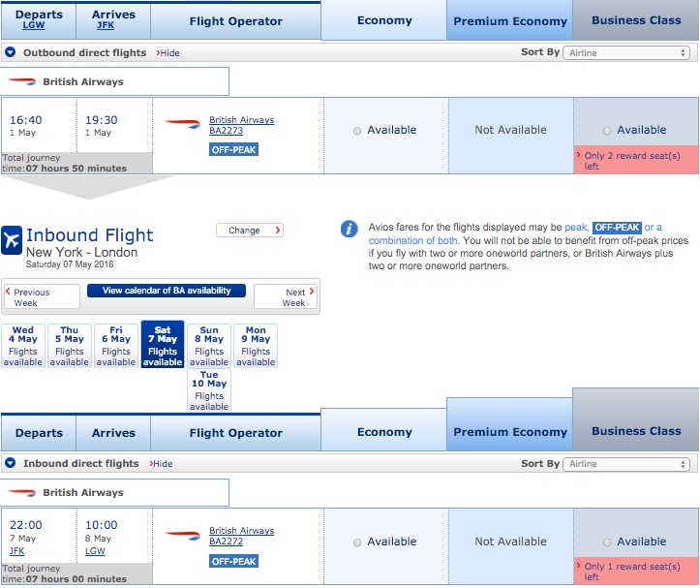The height and width of the screenshot is (588, 700).
Task: Open inbound Sort By Airline dropdown
Action: pyautogui.click(x=626, y=464)
